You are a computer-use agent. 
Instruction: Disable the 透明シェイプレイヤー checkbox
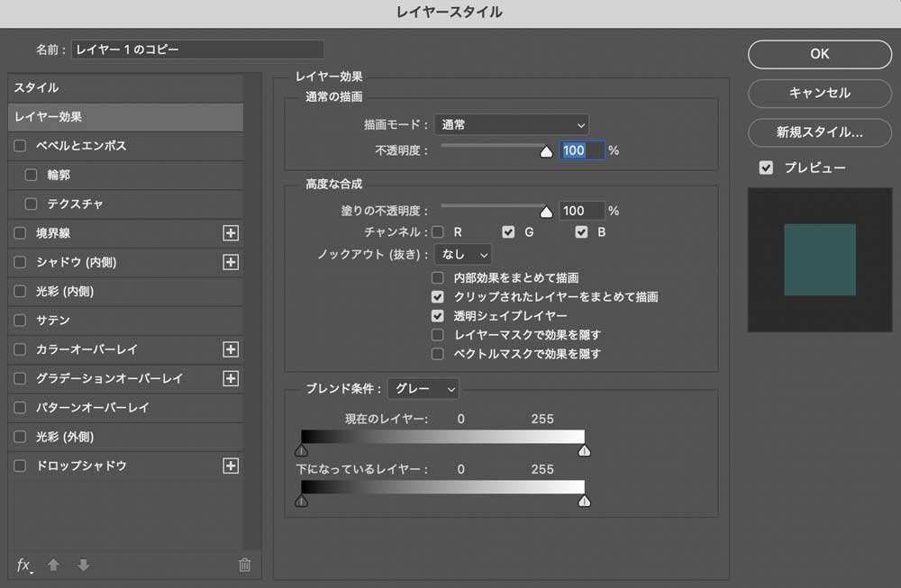click(437, 316)
